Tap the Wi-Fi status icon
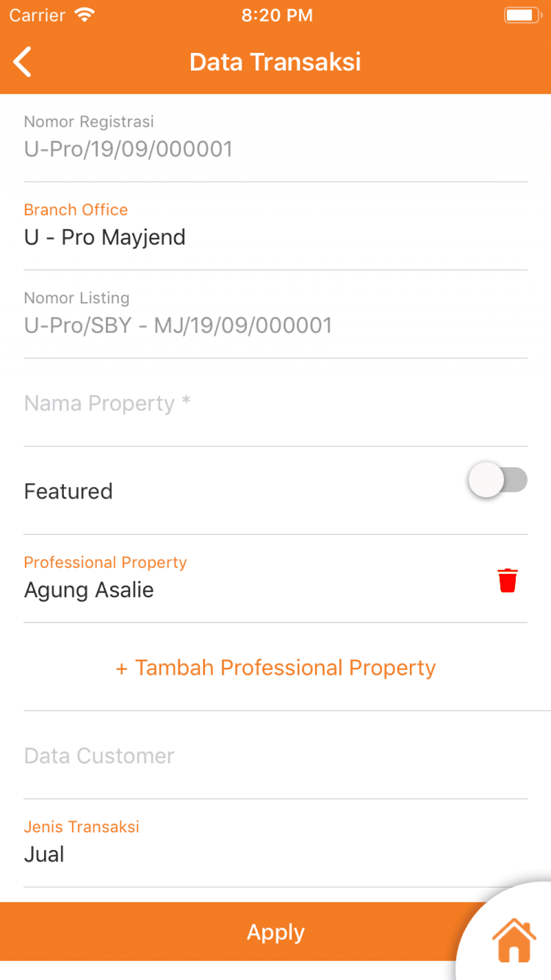The width and height of the screenshot is (551, 980). click(x=84, y=15)
